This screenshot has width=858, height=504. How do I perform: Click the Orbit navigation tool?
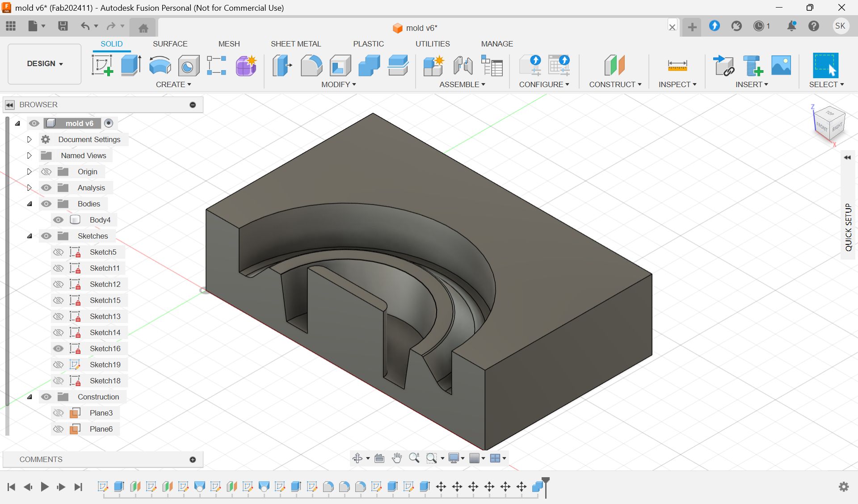click(x=357, y=458)
